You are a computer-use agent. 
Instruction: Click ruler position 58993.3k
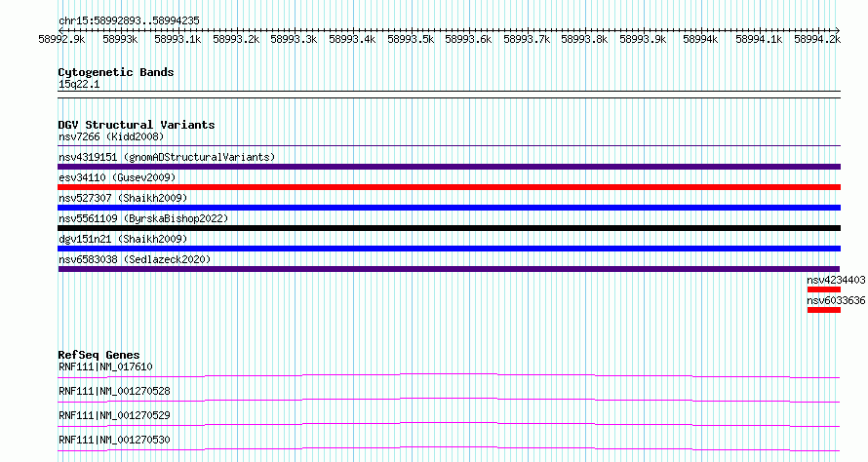(294, 39)
